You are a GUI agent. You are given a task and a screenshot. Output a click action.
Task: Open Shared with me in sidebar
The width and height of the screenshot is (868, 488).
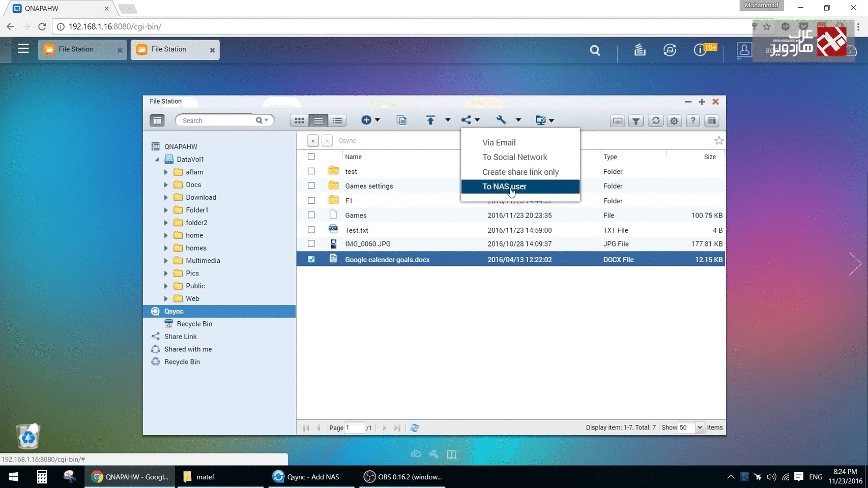coord(188,349)
